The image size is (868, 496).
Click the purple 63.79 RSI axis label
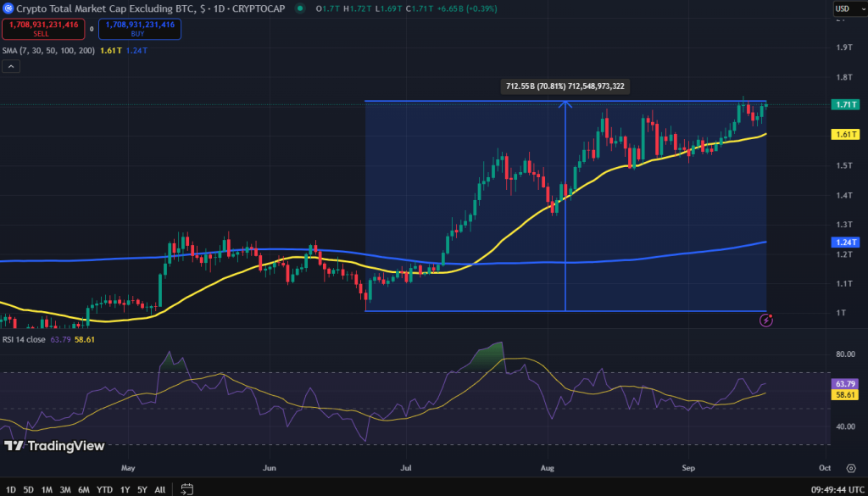coord(845,383)
